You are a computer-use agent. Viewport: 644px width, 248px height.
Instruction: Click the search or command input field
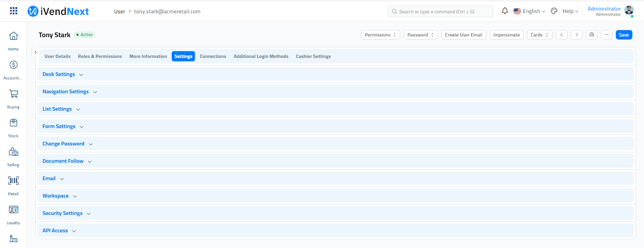[440, 12]
